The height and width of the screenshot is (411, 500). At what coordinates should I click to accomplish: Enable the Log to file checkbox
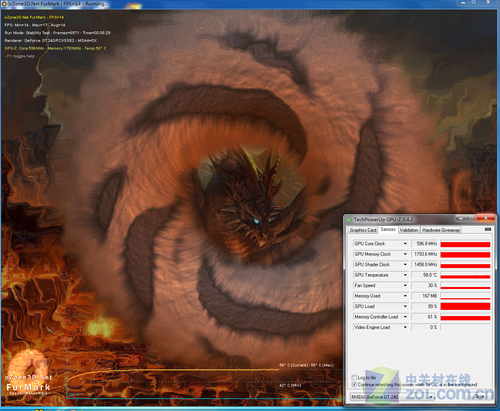point(354,377)
